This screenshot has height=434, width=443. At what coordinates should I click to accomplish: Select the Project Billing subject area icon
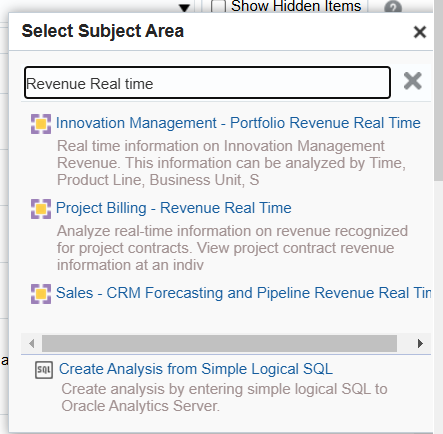(41, 209)
